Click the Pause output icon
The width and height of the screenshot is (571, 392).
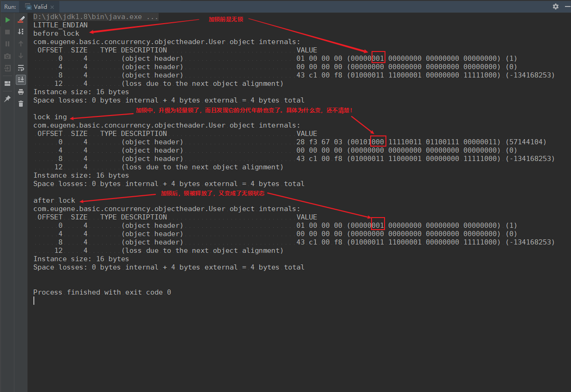7,44
